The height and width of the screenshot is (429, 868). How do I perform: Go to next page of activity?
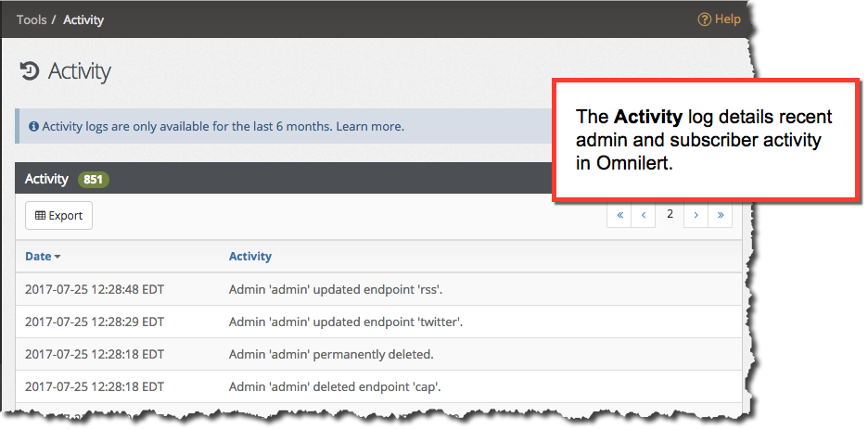696,215
